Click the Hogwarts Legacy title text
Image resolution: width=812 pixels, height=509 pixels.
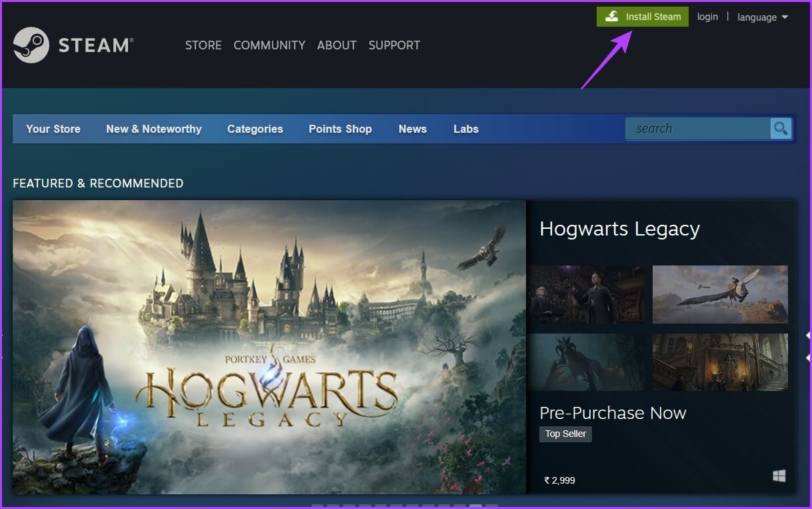pos(619,229)
